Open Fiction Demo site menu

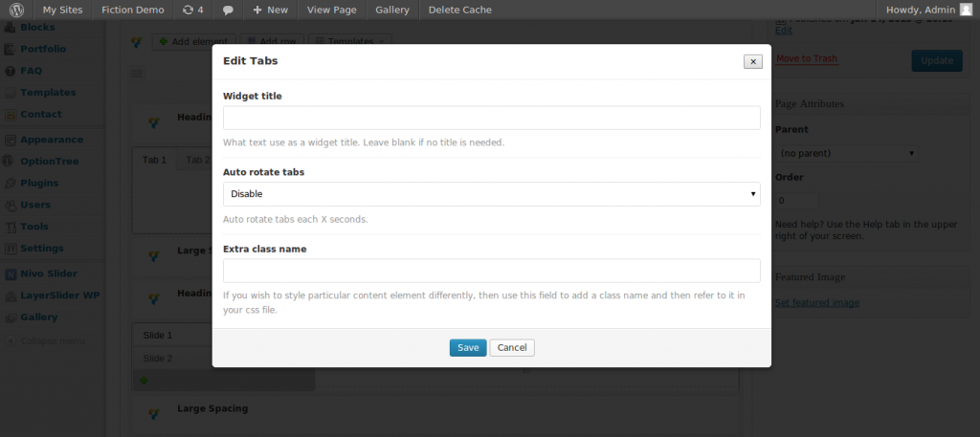132,10
